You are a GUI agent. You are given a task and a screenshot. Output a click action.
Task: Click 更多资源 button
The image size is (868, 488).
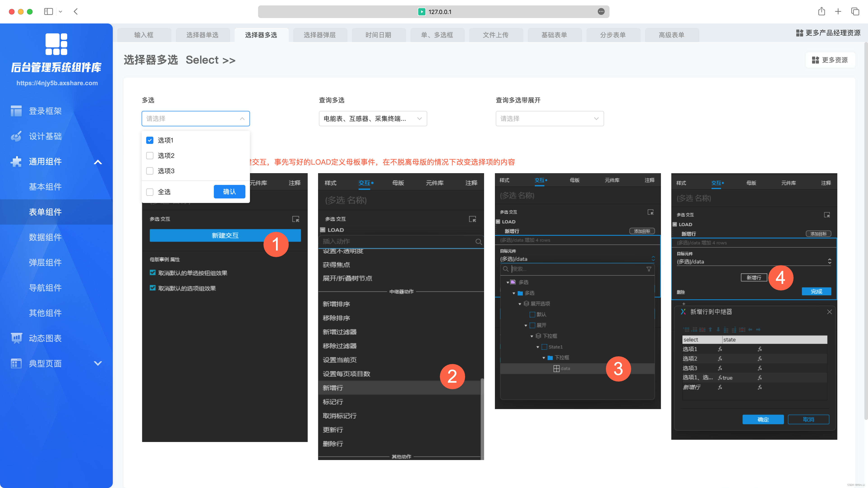[830, 60]
